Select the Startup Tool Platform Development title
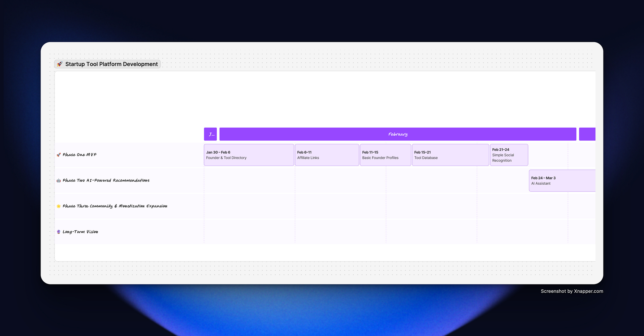The width and height of the screenshot is (644, 336). click(x=111, y=64)
